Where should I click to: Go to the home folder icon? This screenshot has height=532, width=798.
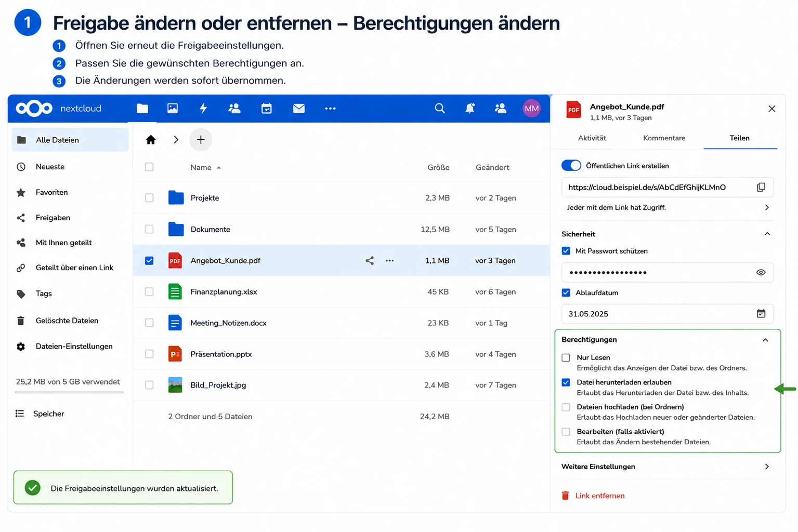click(x=151, y=139)
